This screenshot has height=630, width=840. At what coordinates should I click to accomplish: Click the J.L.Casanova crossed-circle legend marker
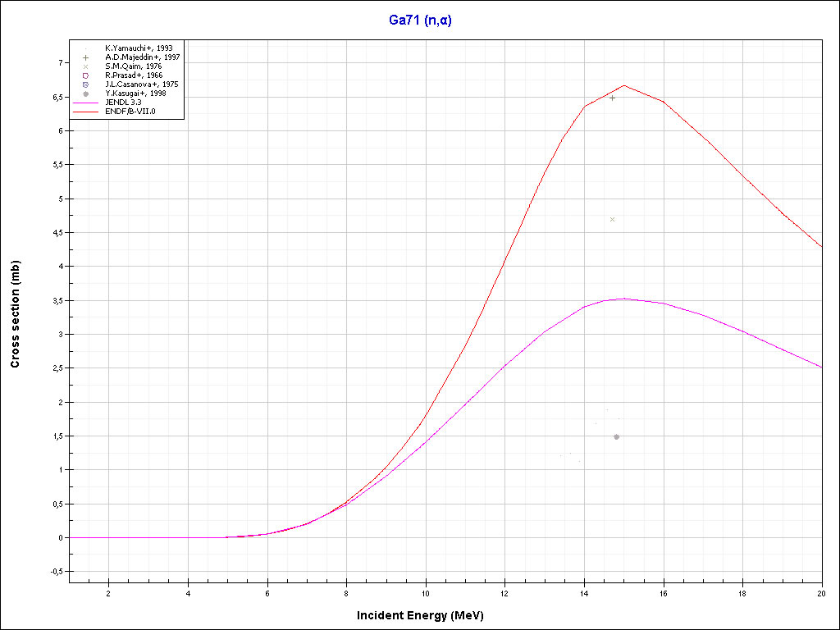[85, 84]
